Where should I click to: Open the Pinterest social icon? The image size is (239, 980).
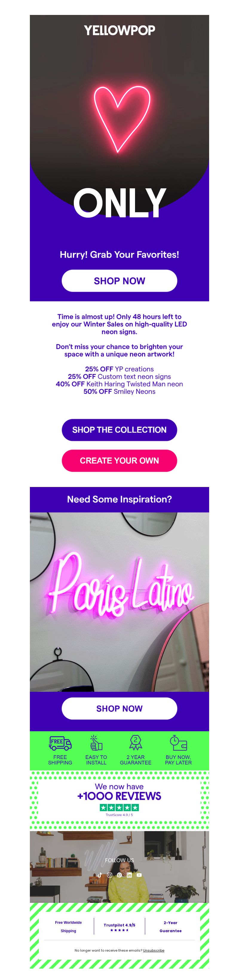[x=119, y=875]
